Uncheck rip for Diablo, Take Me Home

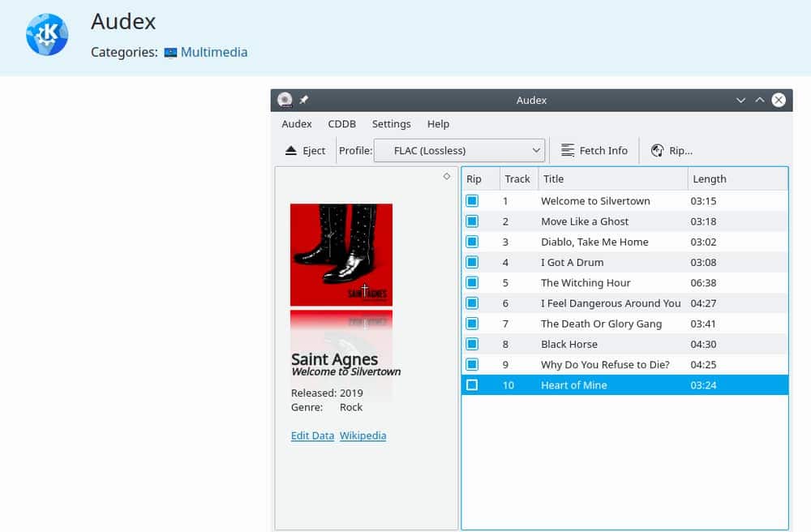tap(472, 242)
